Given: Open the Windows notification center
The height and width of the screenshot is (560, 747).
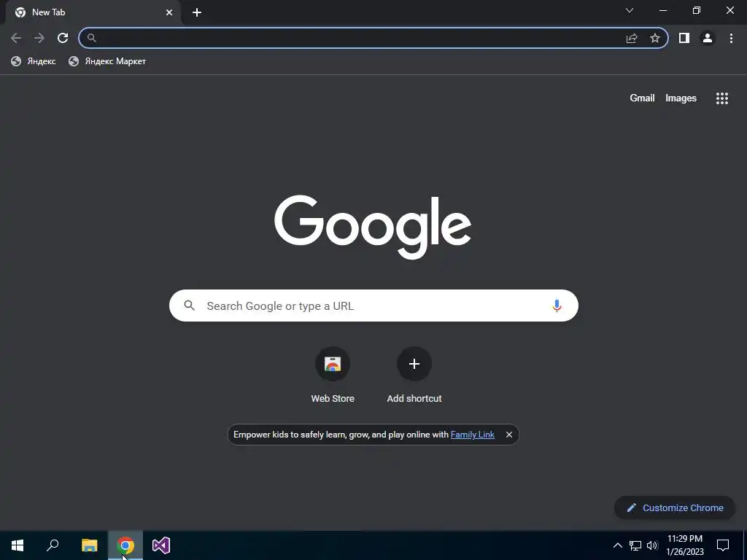Looking at the screenshot, I should click(723, 545).
